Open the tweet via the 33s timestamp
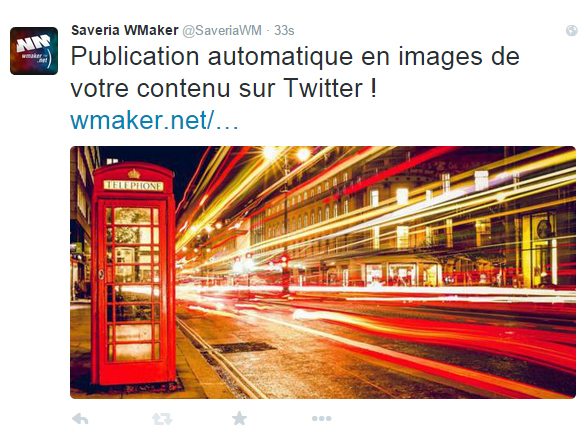The image size is (586, 438). coord(284,30)
